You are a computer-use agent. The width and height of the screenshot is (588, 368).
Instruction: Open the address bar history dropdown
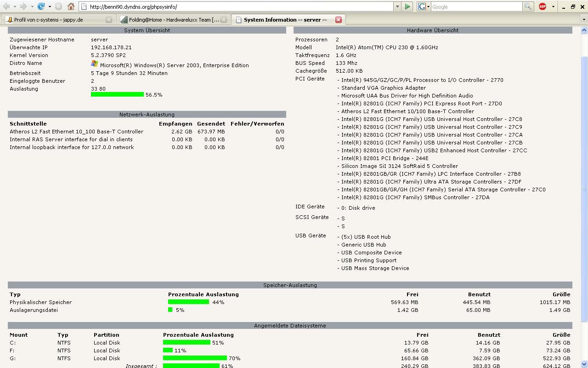(x=397, y=7)
